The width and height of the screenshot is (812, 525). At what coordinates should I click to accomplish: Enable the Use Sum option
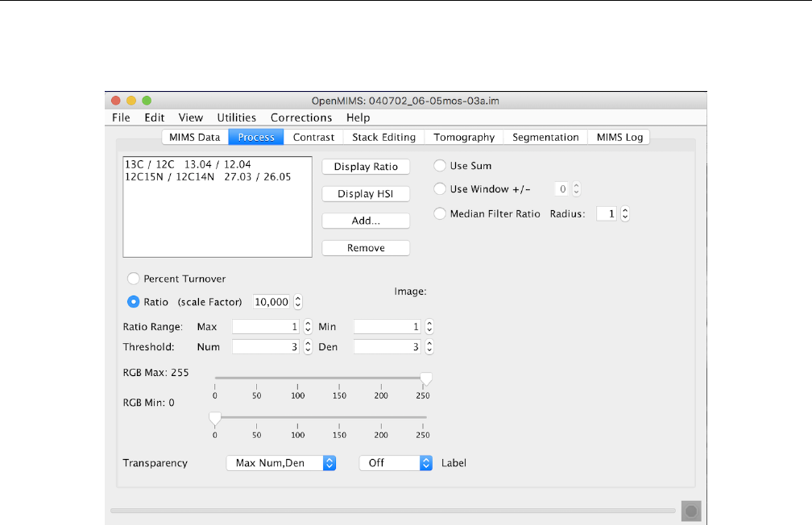440,166
